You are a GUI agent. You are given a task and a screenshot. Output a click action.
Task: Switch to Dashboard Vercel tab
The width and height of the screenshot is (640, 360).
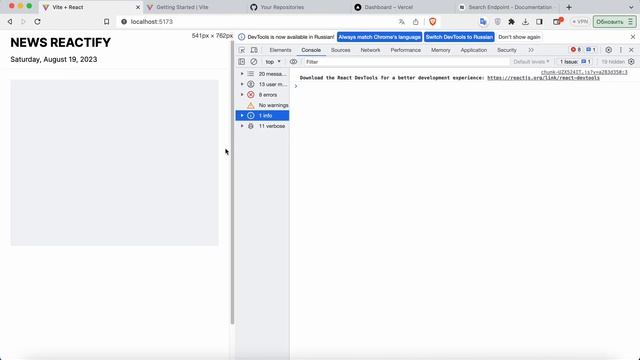point(388,7)
